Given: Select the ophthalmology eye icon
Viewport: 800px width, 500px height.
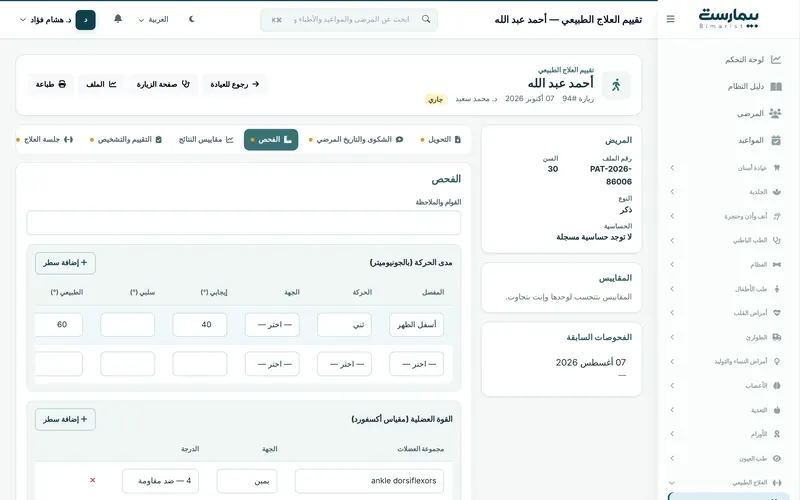Looking at the screenshot, I should pos(777,458).
